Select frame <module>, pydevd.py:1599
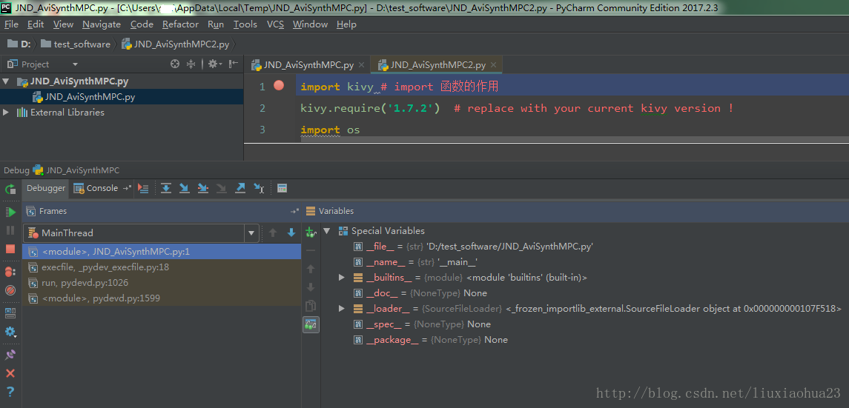The width and height of the screenshot is (849, 408). pyautogui.click(x=161, y=298)
